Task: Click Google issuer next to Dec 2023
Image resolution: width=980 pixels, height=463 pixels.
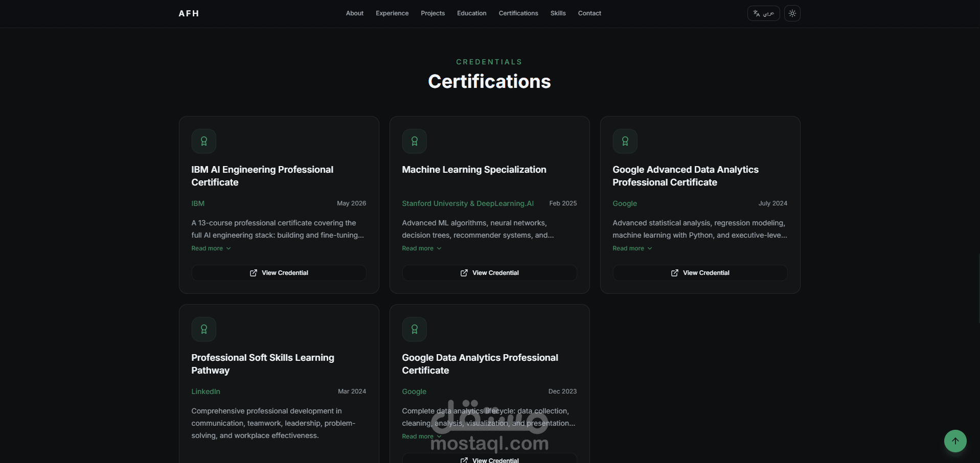Action: (414, 391)
